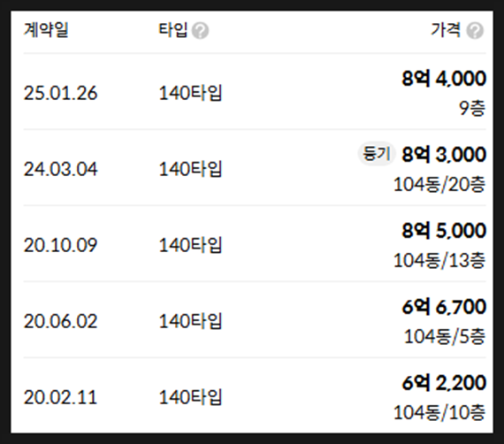Click the 8억 5,000 price
This screenshot has width=504, height=444.
(444, 231)
